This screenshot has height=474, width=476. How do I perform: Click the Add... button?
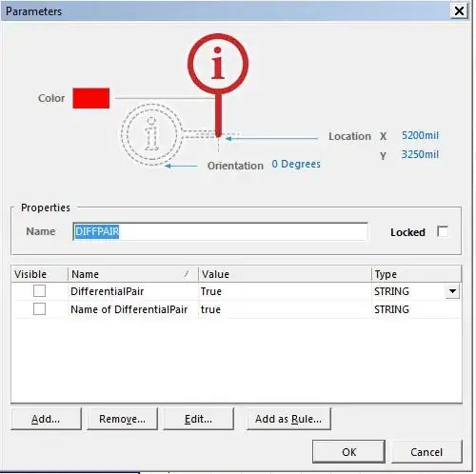pos(46,419)
